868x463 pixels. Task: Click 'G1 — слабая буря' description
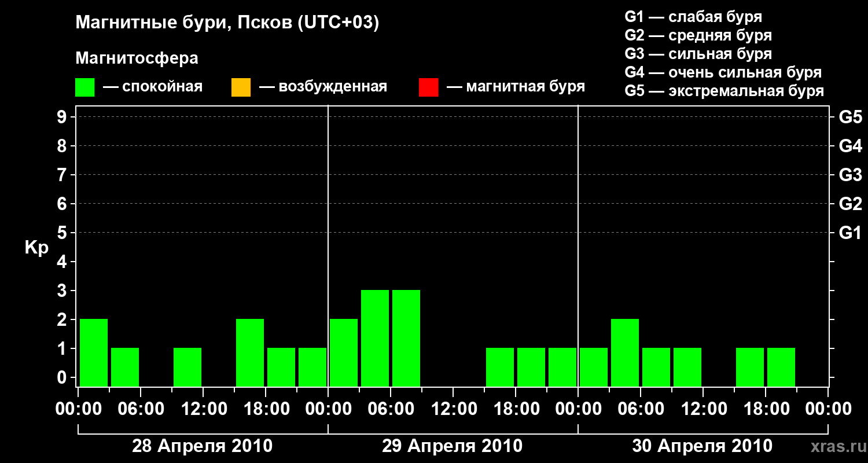(693, 17)
